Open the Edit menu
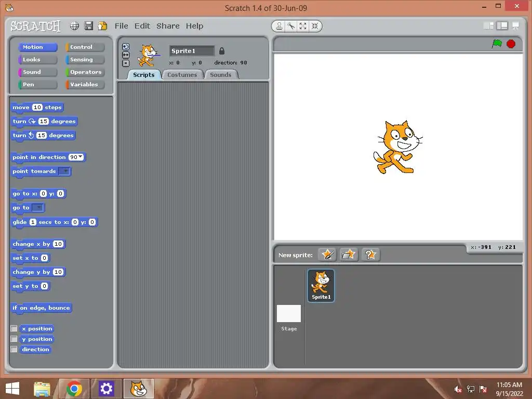Screen dimensions: 532x399 coord(142,26)
